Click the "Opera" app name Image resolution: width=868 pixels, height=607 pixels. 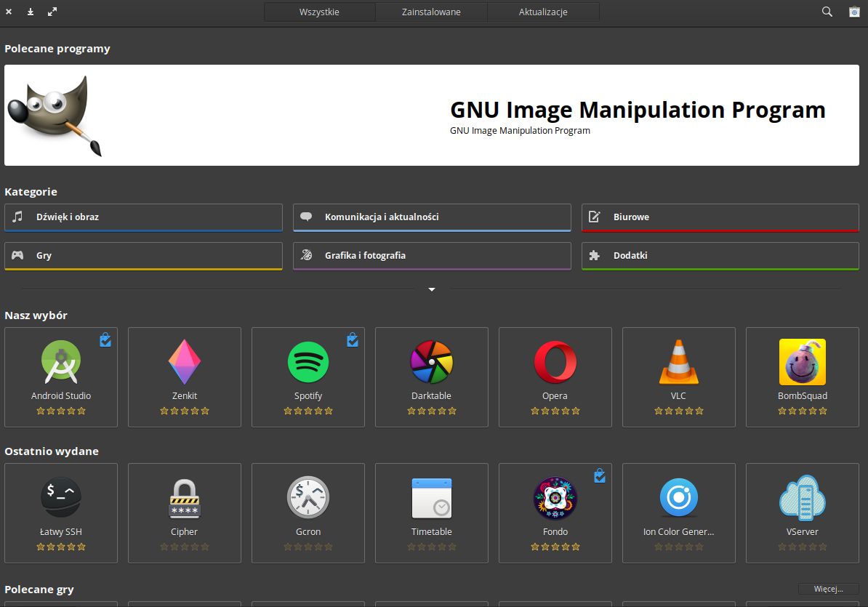555,396
